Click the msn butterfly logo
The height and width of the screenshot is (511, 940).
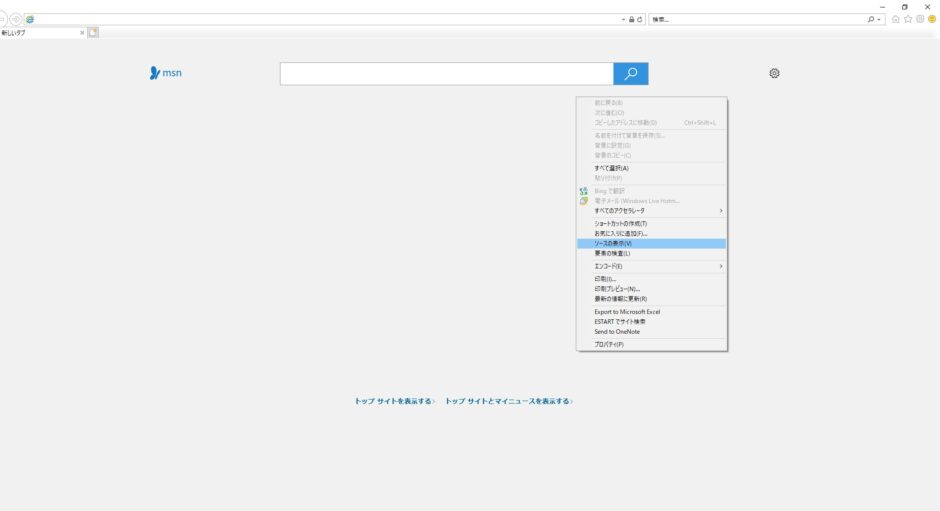[165, 73]
